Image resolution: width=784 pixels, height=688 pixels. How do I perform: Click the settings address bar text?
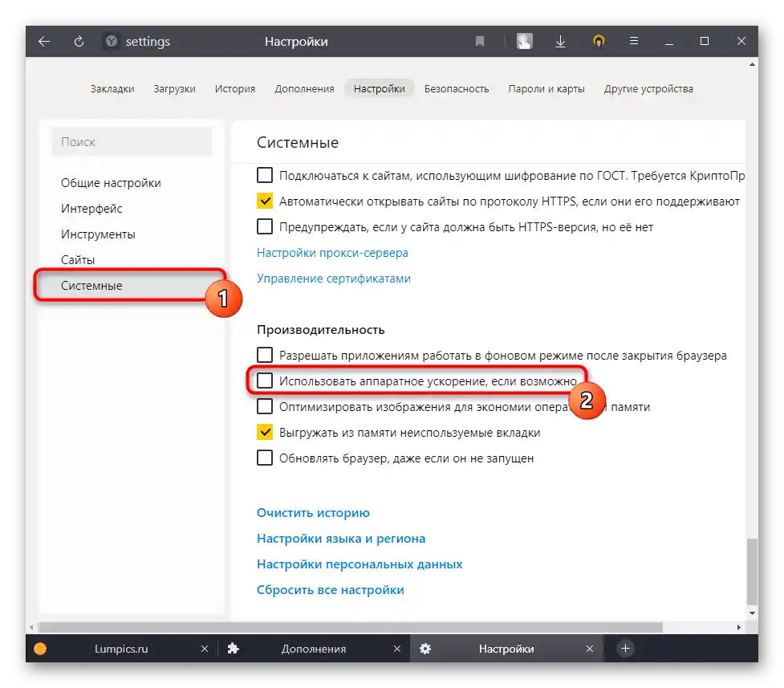(148, 42)
